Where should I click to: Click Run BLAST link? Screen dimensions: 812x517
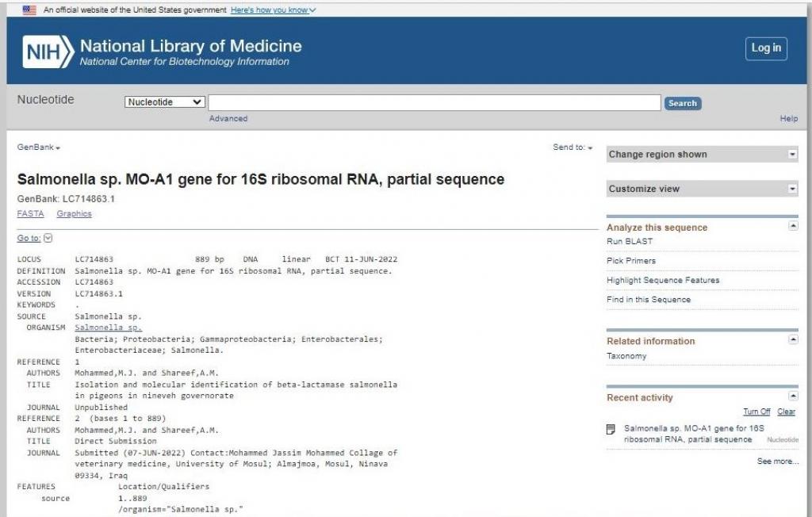point(630,241)
